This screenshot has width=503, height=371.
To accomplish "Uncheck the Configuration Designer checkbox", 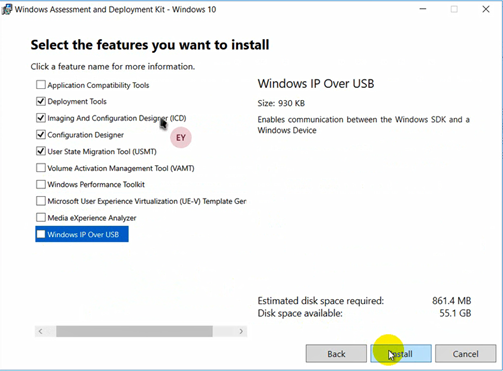I will (x=41, y=135).
